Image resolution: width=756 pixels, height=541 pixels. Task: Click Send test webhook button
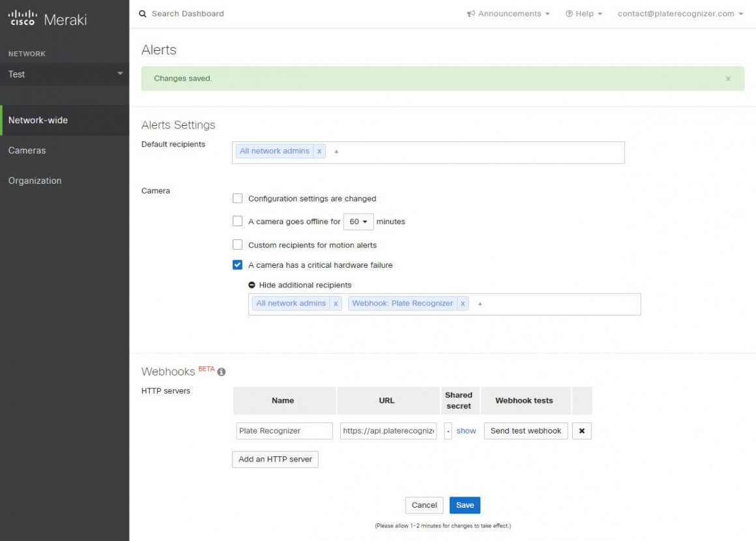pos(525,431)
